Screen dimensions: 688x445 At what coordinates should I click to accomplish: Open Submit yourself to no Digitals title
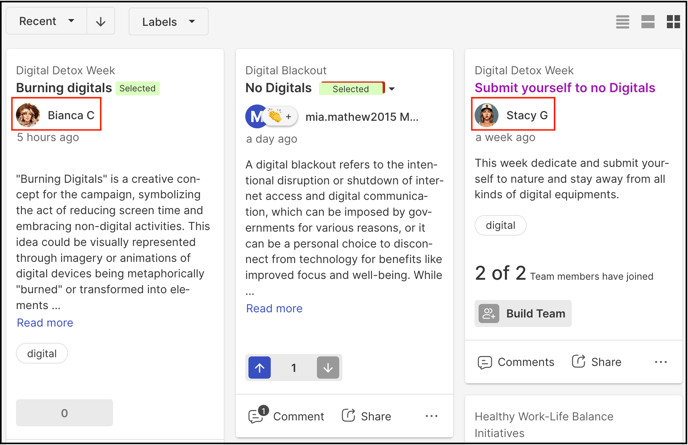coord(564,88)
